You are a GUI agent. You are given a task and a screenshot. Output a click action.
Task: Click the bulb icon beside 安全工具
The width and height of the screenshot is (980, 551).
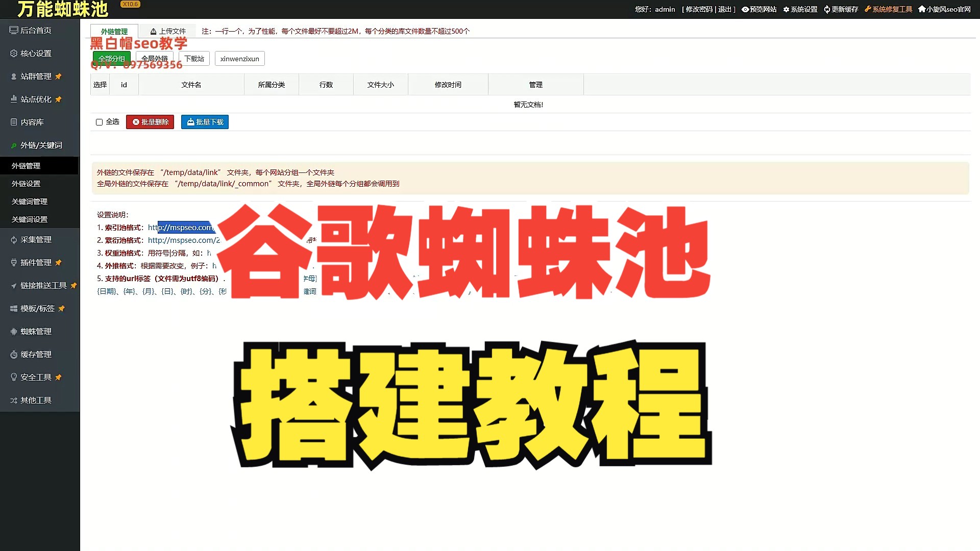[14, 377]
